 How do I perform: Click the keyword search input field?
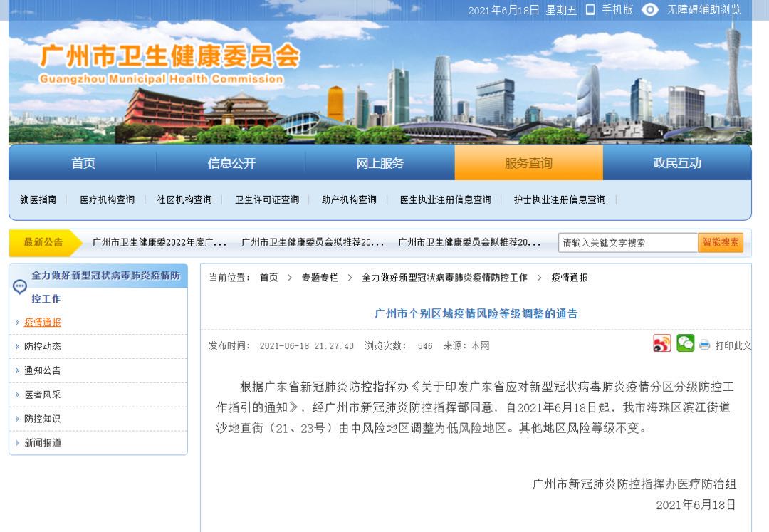627,243
